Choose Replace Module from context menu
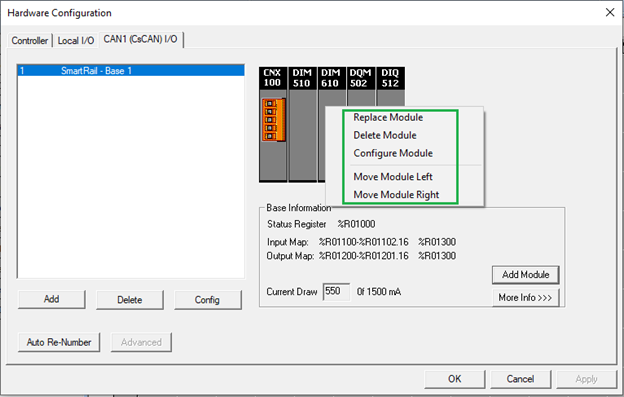 click(388, 117)
